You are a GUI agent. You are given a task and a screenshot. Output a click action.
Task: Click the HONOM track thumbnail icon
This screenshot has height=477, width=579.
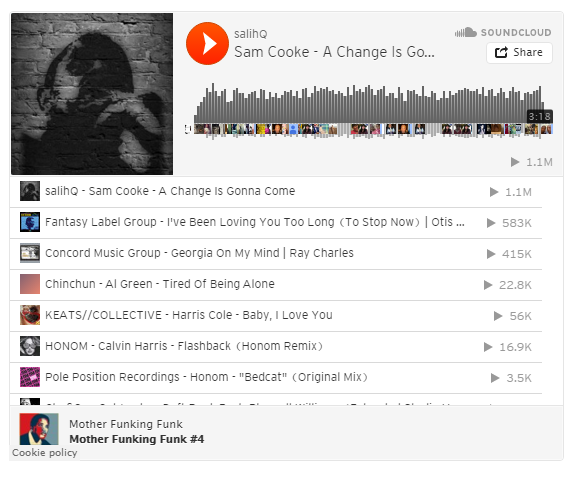pos(30,346)
